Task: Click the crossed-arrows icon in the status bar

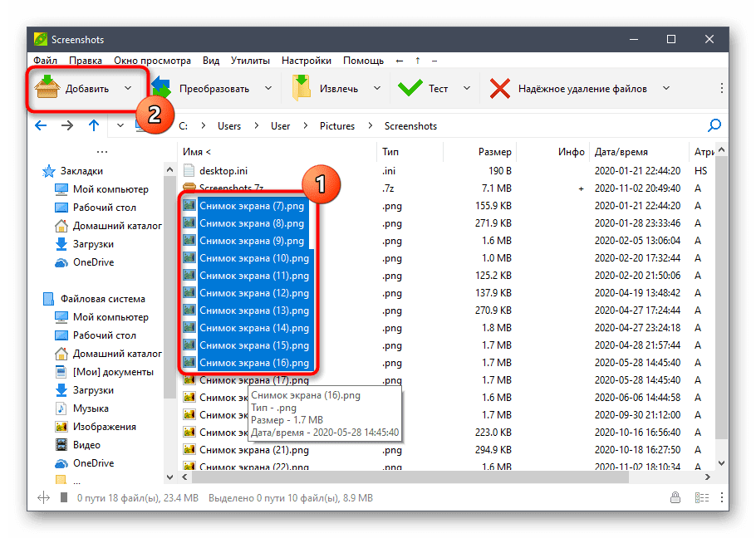Action: click(44, 498)
